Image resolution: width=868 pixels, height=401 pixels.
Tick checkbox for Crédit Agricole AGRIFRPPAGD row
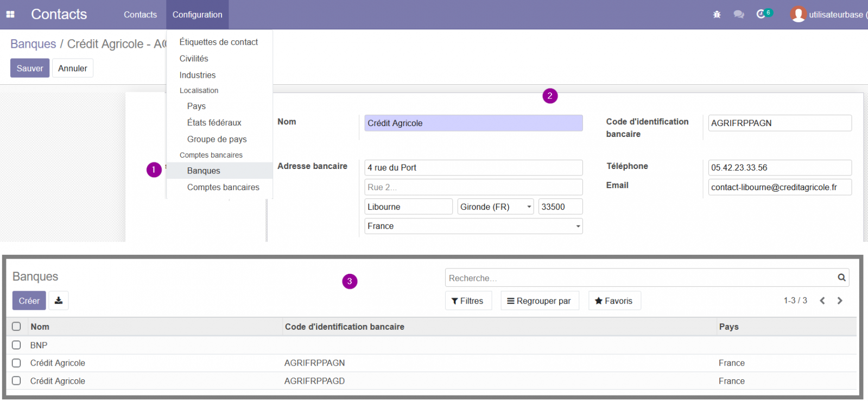pos(16,381)
